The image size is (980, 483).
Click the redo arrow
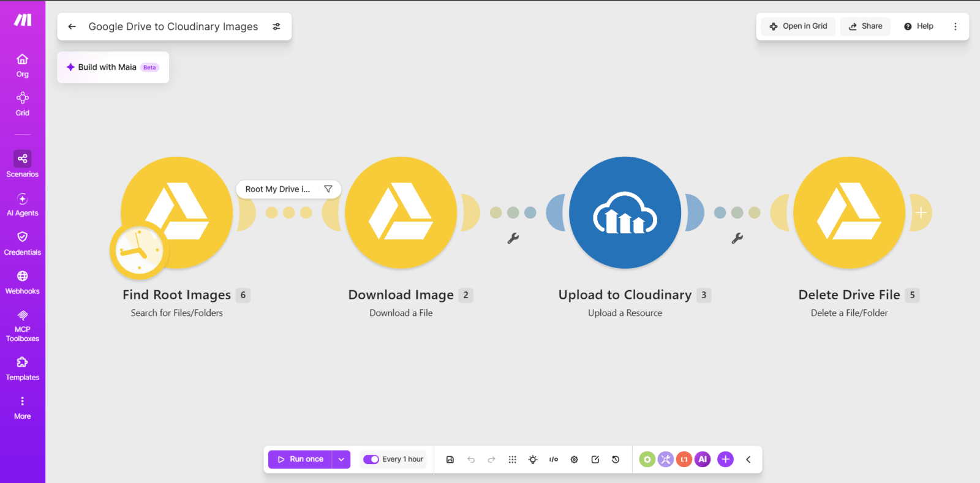tap(491, 459)
